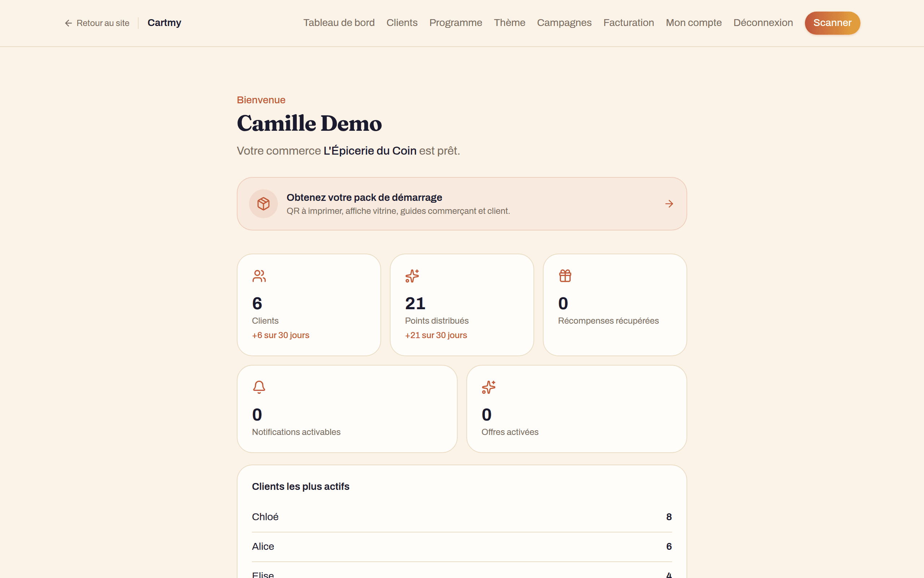Click the Offres activées label
The width and height of the screenshot is (924, 578).
tap(510, 432)
